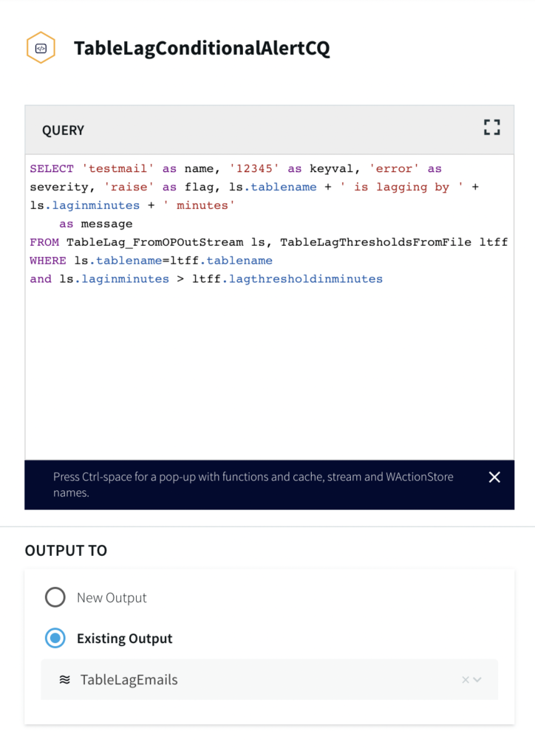Image resolution: width=535 pixels, height=756 pixels.
Task: Open the output dropdown chevron arrow
Action: click(478, 680)
